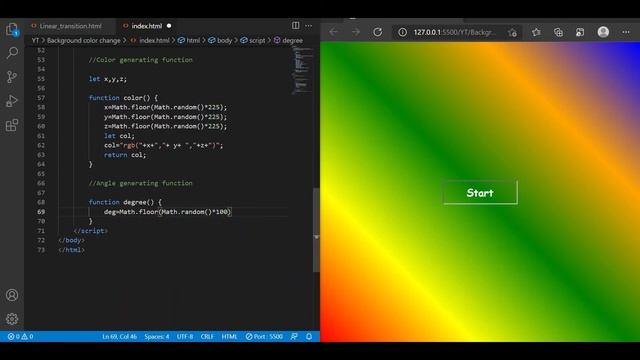This screenshot has height=360, width=640.
Task: Click the 'return col;' code line
Action: pyautogui.click(x=125, y=155)
